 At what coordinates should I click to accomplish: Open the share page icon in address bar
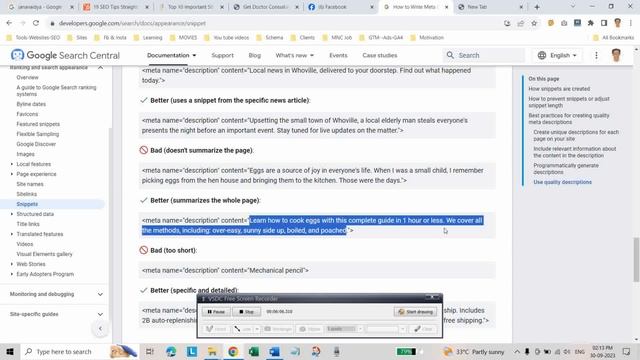520,23
